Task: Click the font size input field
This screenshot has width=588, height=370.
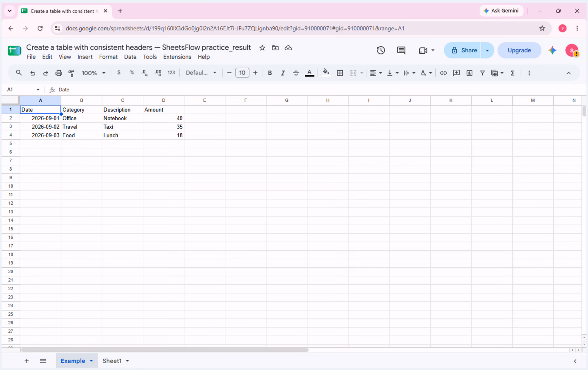Action: 242,73
